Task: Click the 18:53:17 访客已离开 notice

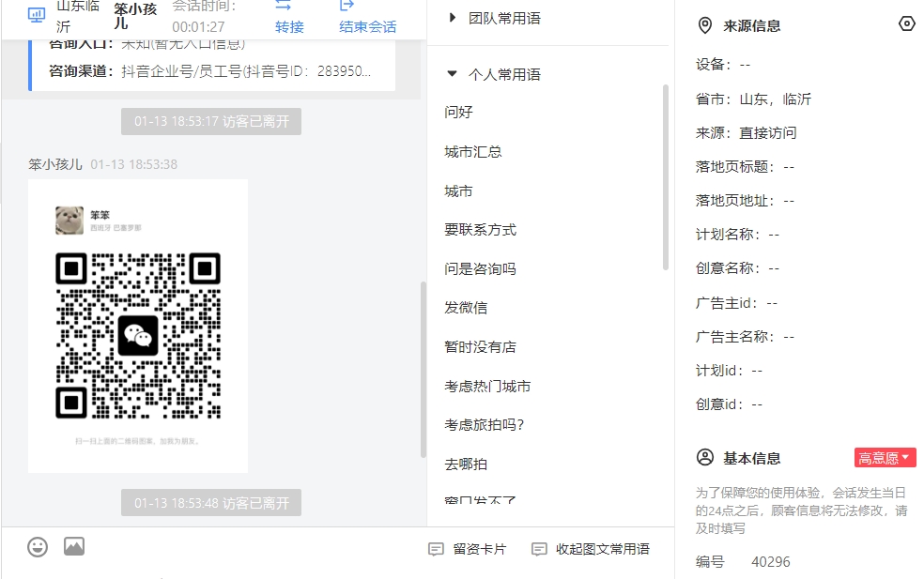Action: (x=211, y=121)
